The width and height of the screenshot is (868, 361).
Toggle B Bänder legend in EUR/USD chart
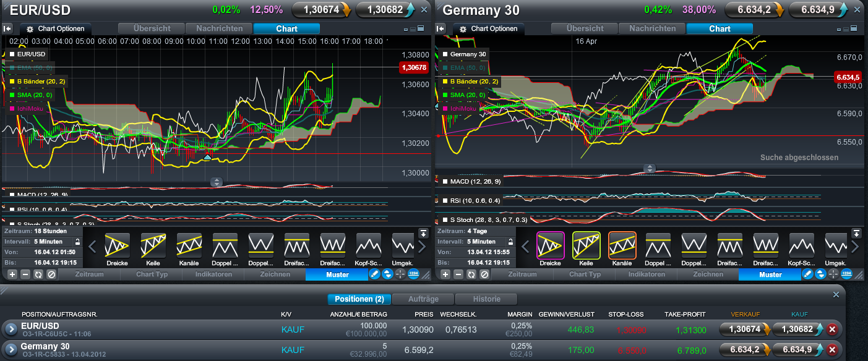click(x=37, y=81)
